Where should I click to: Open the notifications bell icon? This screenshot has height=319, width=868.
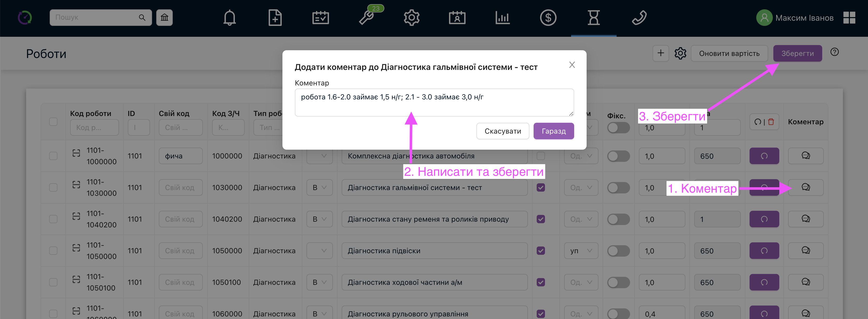pyautogui.click(x=229, y=18)
